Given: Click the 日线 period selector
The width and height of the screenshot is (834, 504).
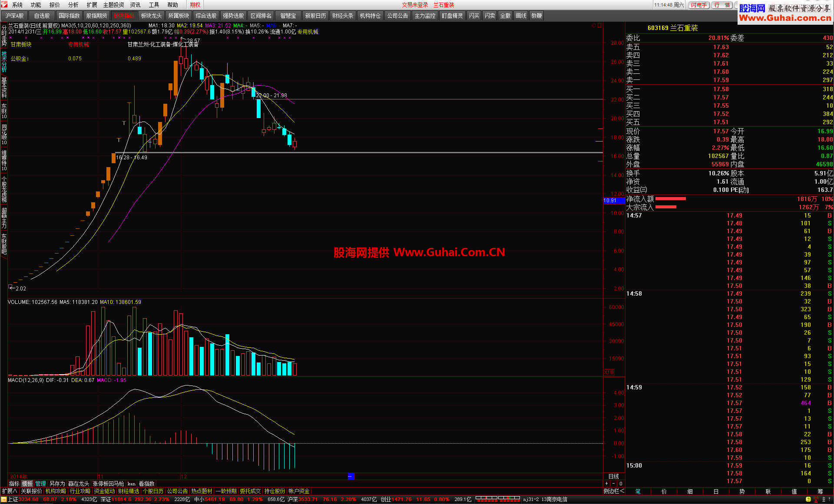Looking at the screenshot, I should [613, 476].
